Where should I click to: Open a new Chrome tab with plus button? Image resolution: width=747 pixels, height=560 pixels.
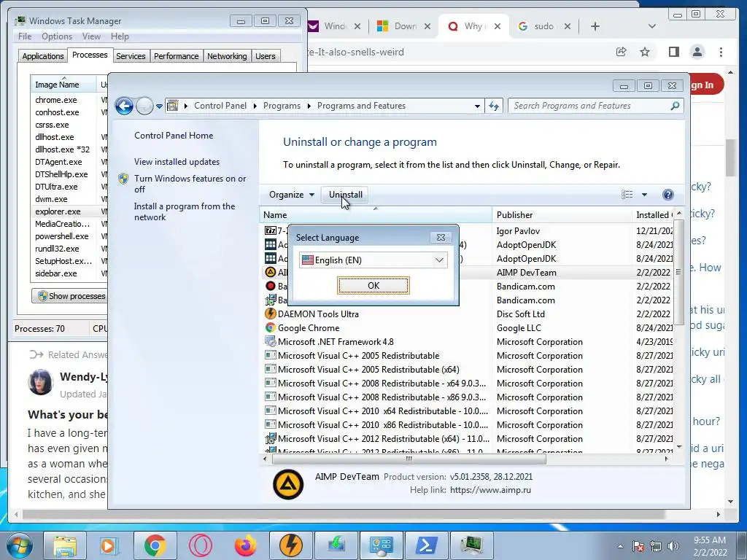[x=595, y=26]
